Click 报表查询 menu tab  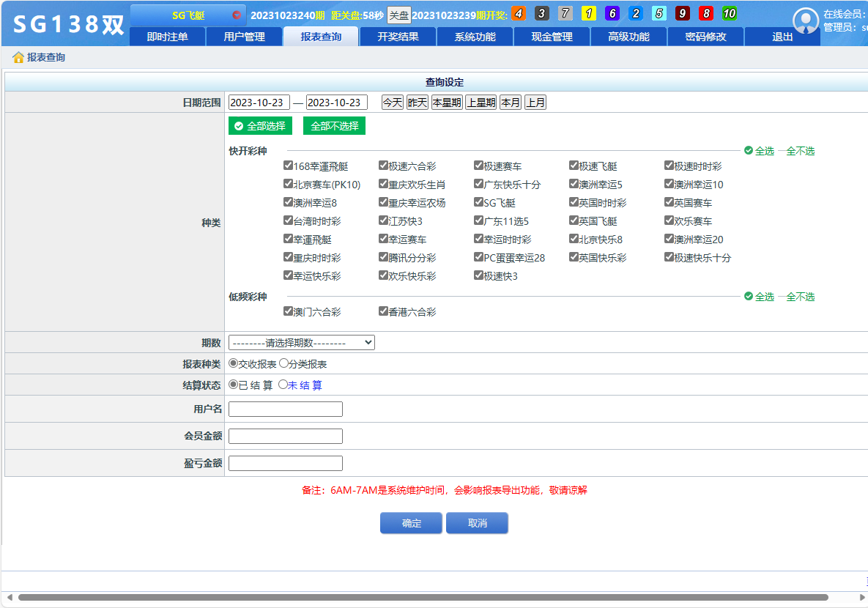tap(321, 37)
